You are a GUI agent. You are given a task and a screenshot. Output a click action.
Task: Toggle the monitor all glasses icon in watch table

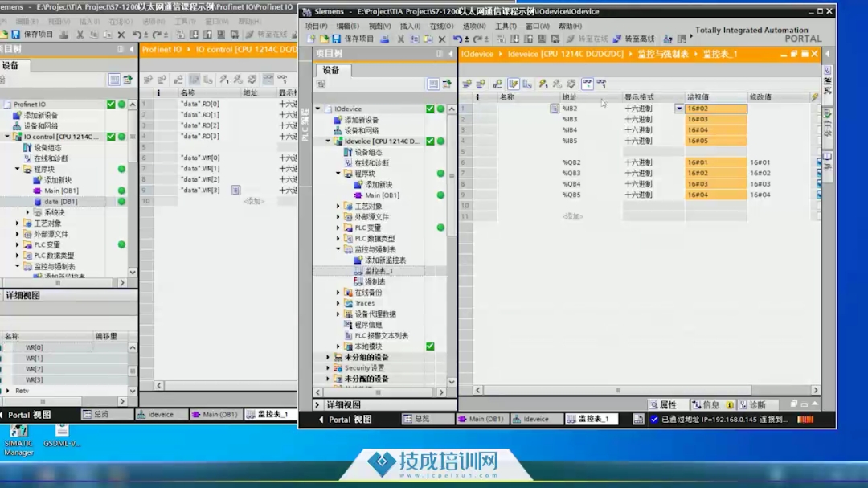click(x=588, y=84)
